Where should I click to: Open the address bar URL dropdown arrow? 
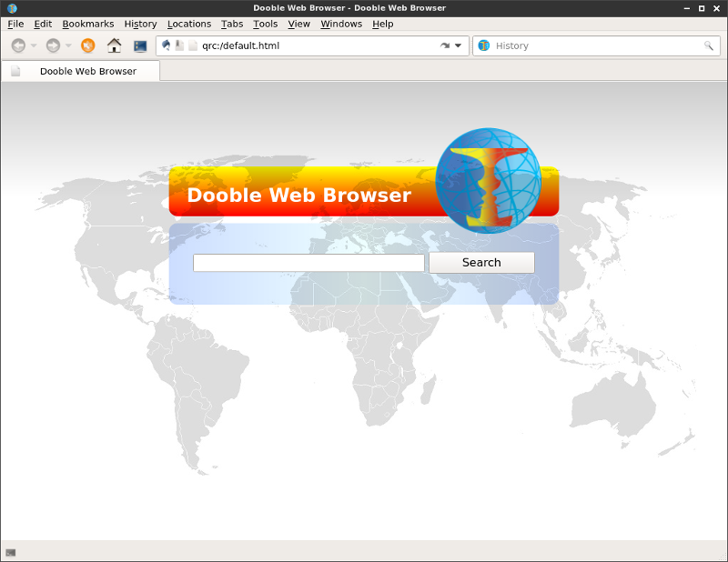(458, 45)
